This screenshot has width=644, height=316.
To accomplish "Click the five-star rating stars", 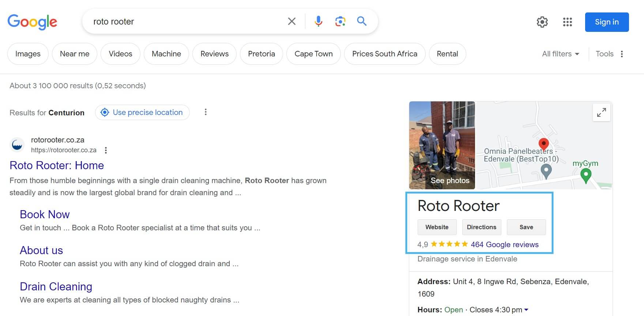I will point(449,244).
